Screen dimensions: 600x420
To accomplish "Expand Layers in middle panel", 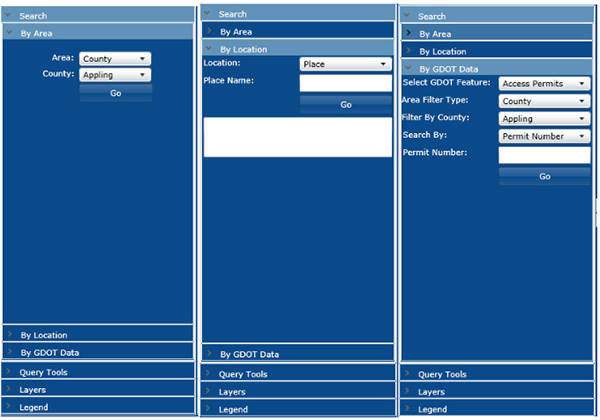I will (298, 392).
